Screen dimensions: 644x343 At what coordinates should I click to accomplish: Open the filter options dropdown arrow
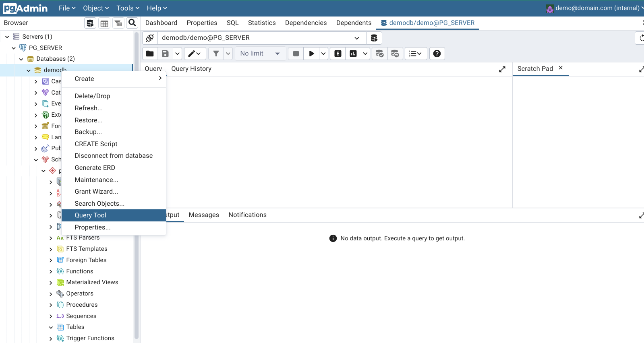(228, 54)
